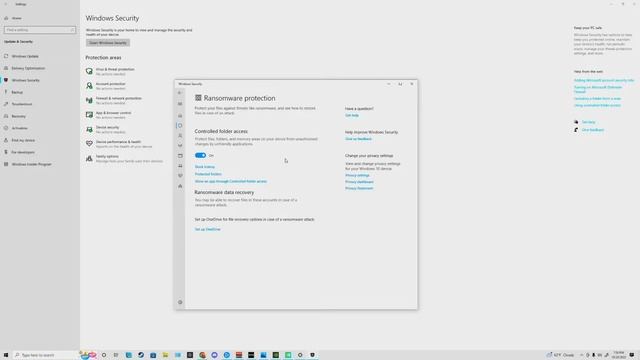640x360 pixels.
Task: Open Settings gear in Windows Security app
Action: (180, 302)
